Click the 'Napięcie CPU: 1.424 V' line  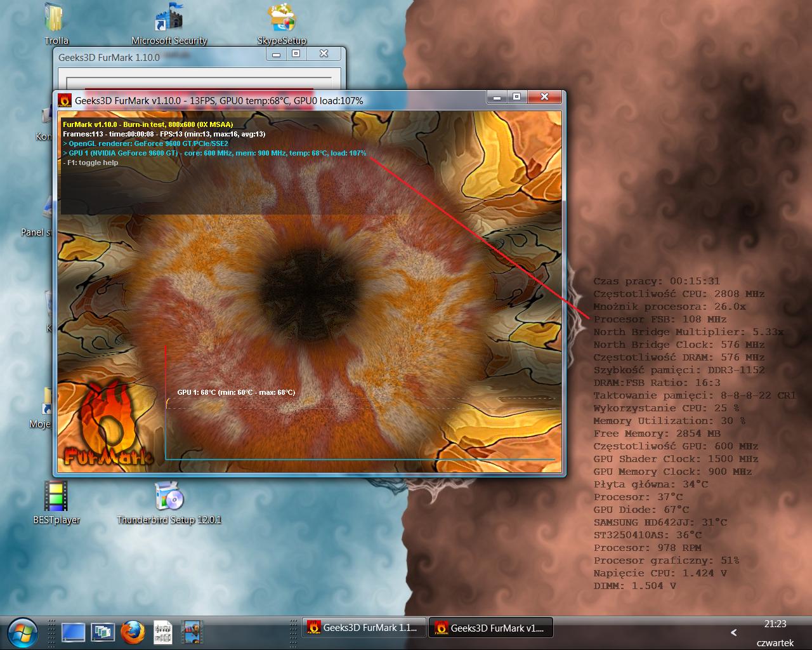(660, 573)
